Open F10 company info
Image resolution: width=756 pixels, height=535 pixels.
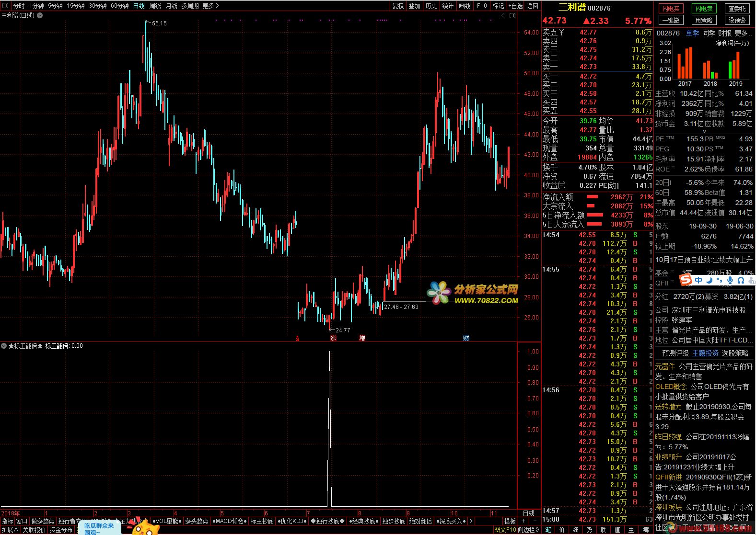tap(482, 6)
